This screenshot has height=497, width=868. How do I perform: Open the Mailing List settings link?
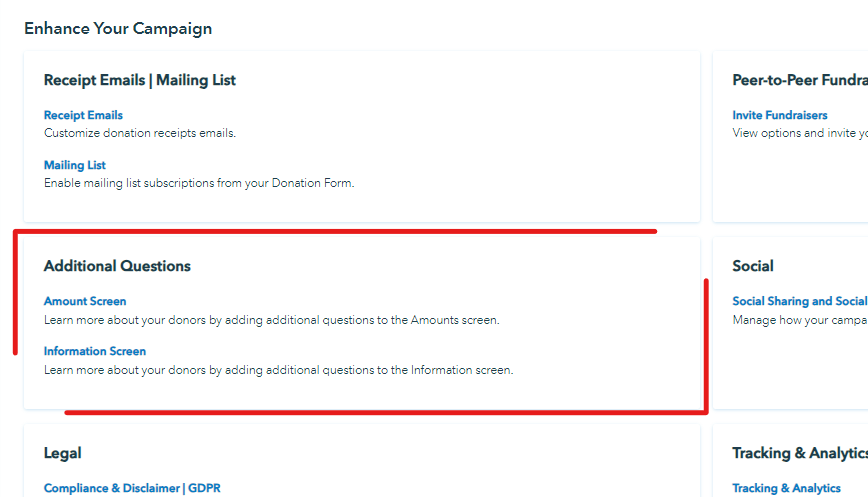click(74, 165)
